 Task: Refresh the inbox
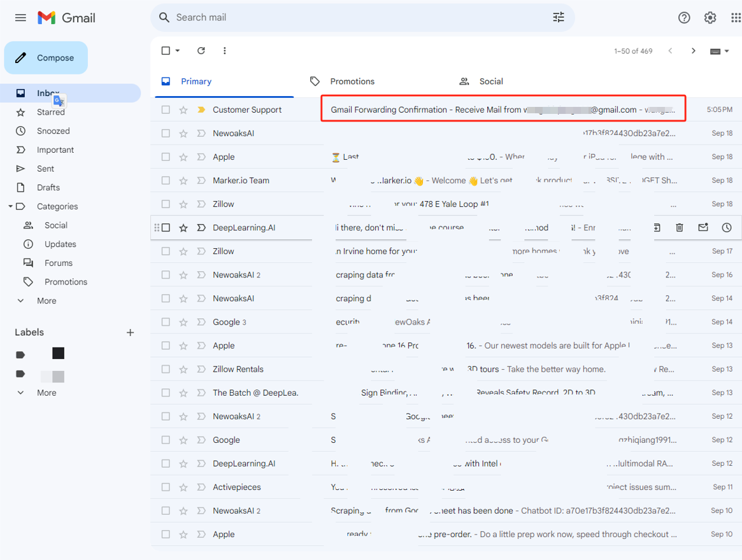(x=201, y=51)
